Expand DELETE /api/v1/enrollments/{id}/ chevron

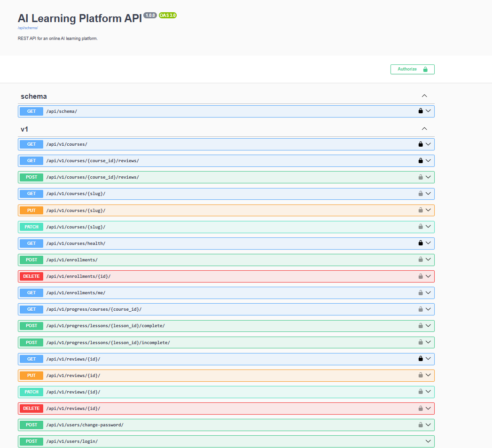[x=428, y=276]
